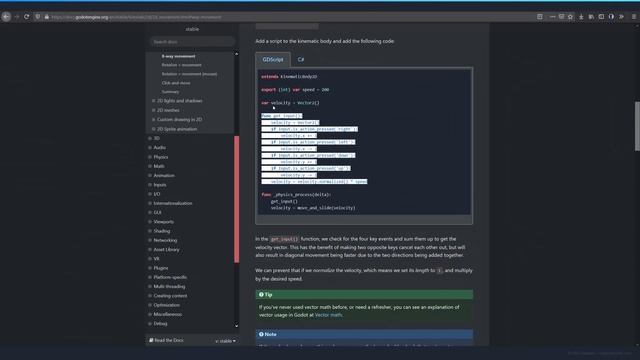Open the v: stable version dropdown
Image resolution: width=640 pixels, height=360 pixels.
coord(225,341)
